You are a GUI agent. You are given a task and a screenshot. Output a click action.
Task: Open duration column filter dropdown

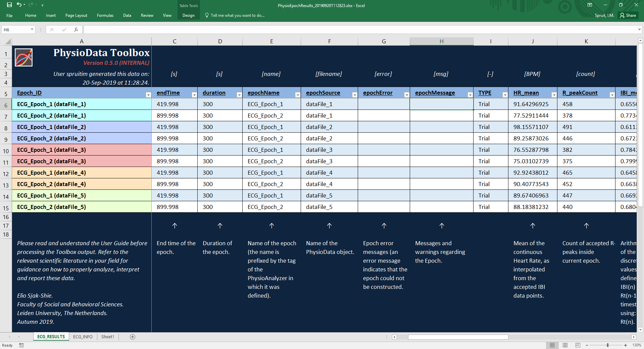(239, 95)
